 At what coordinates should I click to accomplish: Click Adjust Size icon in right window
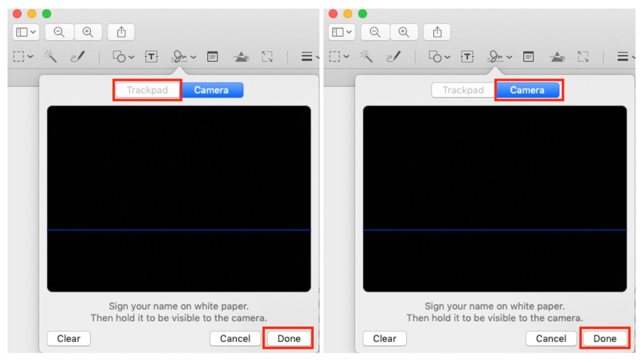[583, 57]
